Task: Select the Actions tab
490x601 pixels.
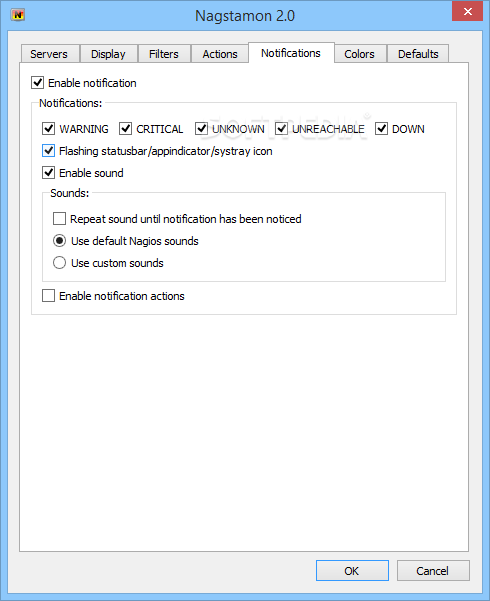Action: (220, 54)
